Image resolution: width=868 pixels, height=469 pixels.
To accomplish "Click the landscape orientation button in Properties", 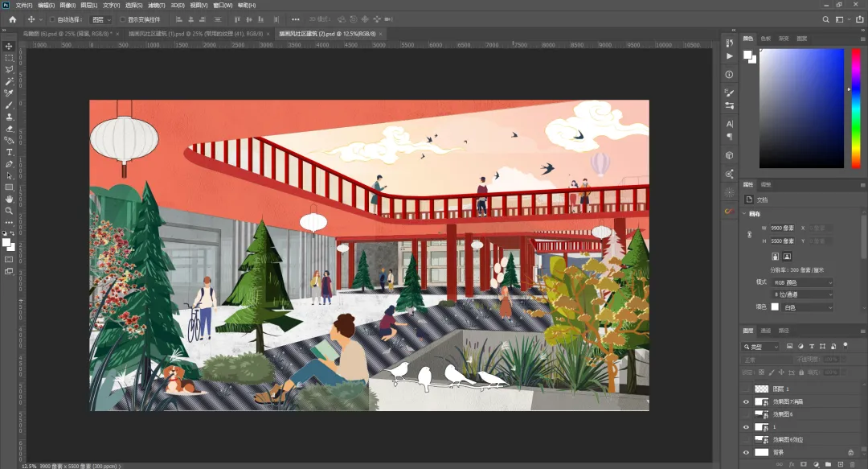I will pyautogui.click(x=787, y=256).
